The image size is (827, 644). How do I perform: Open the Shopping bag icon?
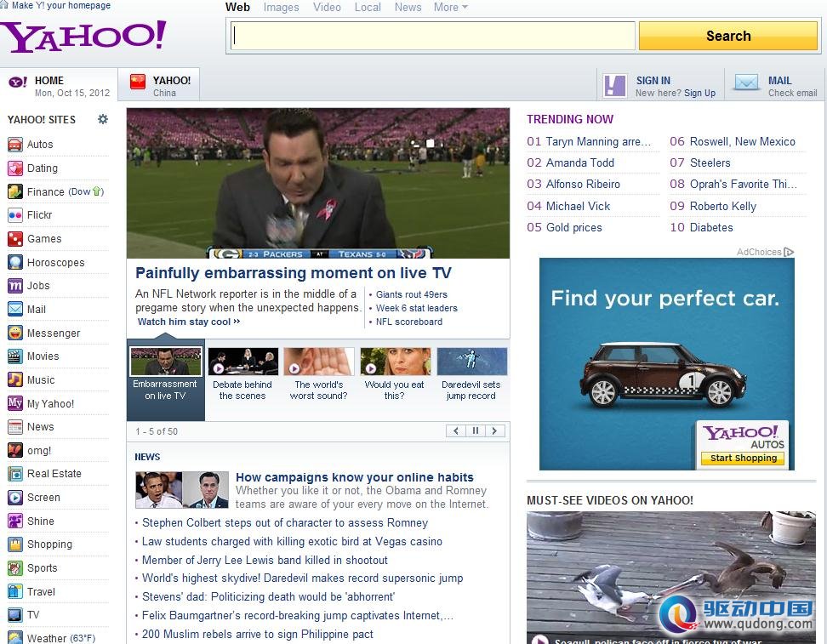coord(14,544)
